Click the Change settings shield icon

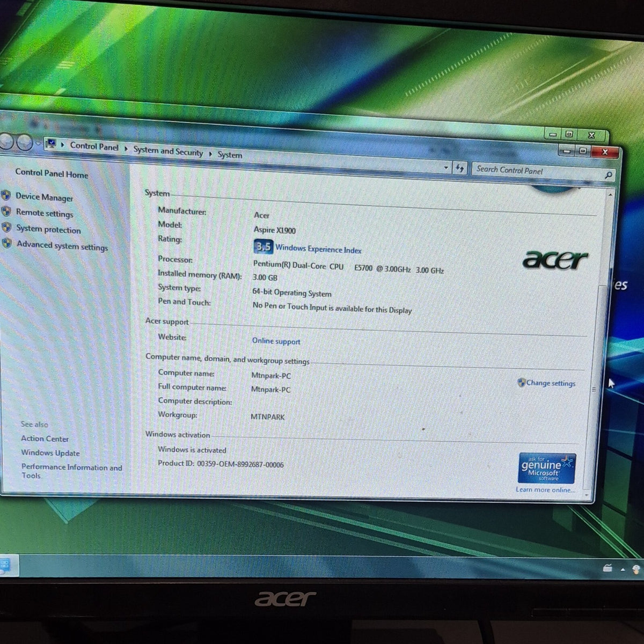point(521,382)
